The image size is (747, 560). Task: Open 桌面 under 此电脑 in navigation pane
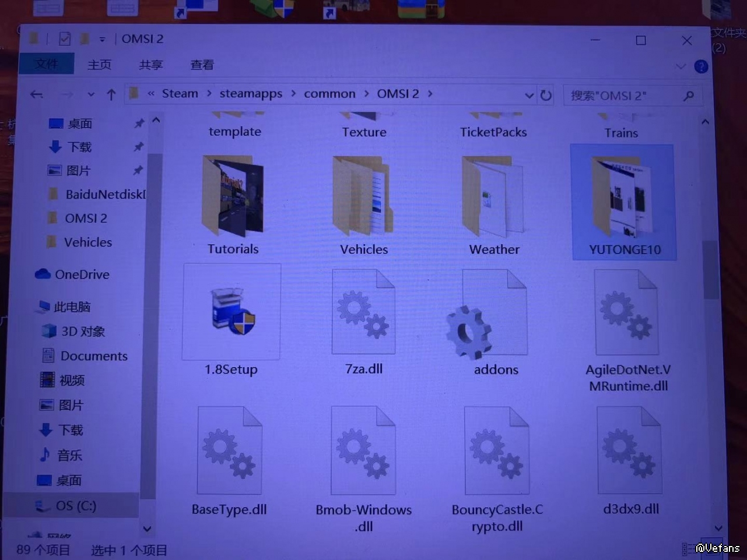[59, 480]
